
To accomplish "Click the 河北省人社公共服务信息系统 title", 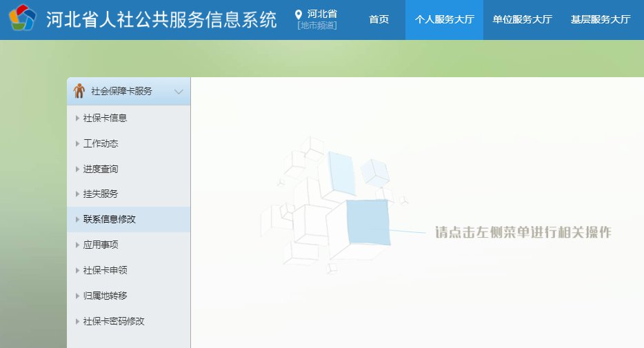I will tap(161, 19).
